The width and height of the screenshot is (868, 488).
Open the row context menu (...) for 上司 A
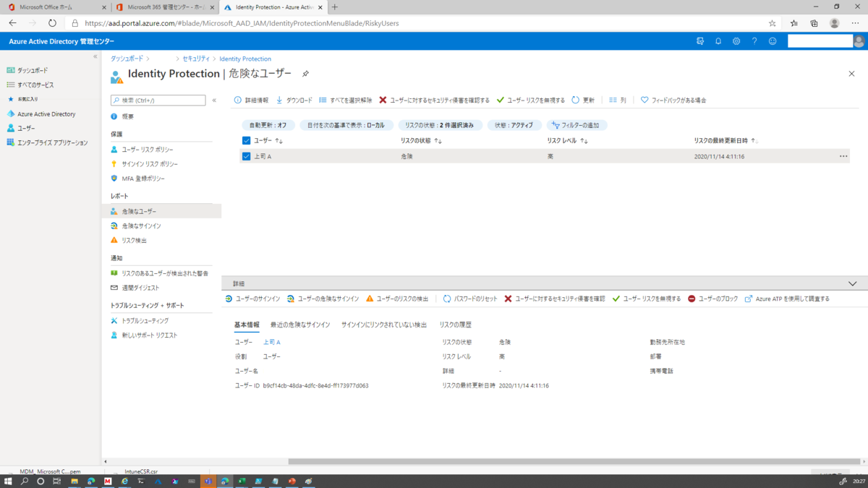(x=843, y=156)
